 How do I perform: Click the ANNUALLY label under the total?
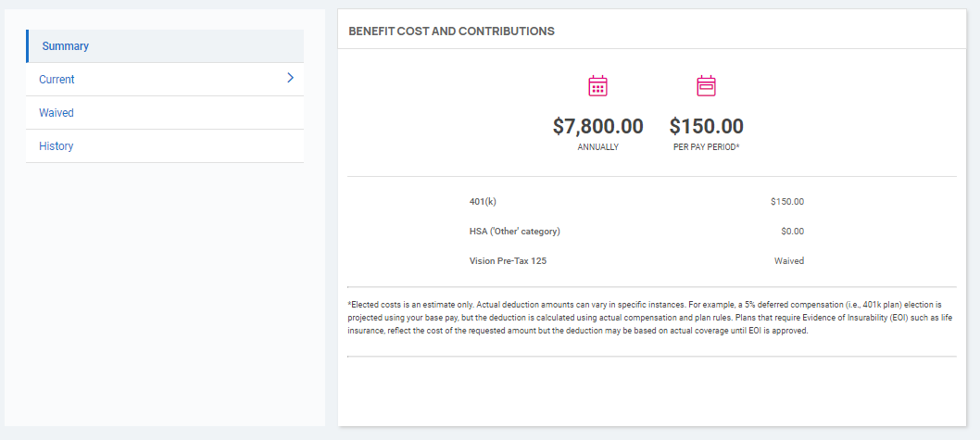(597, 147)
